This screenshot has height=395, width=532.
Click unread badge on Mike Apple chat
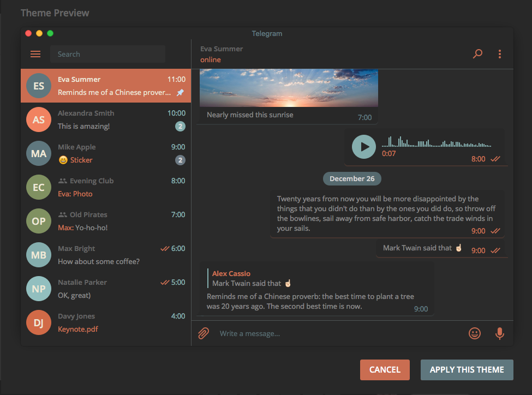180,160
